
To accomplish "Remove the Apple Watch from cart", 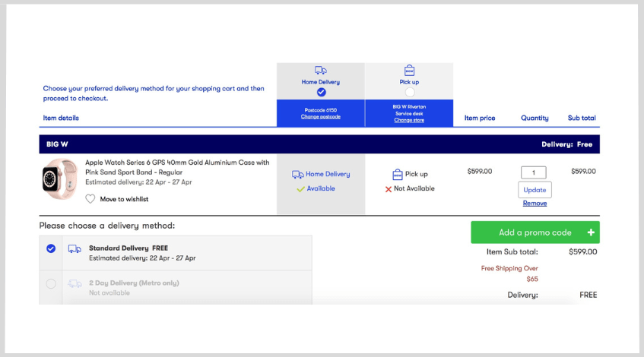I will pyautogui.click(x=535, y=203).
